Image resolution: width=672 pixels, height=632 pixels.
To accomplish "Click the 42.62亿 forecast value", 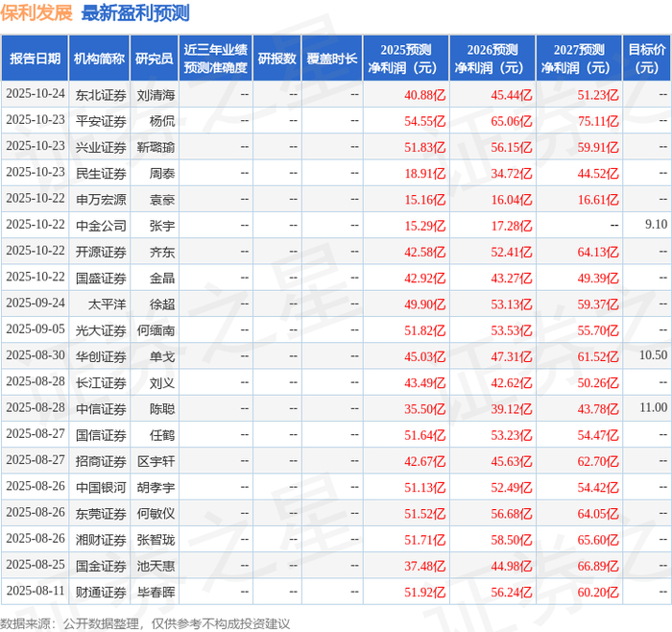I will pyautogui.click(x=512, y=382).
